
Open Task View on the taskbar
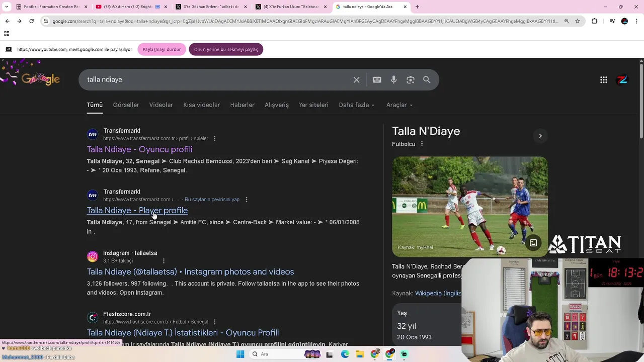pos(330,354)
